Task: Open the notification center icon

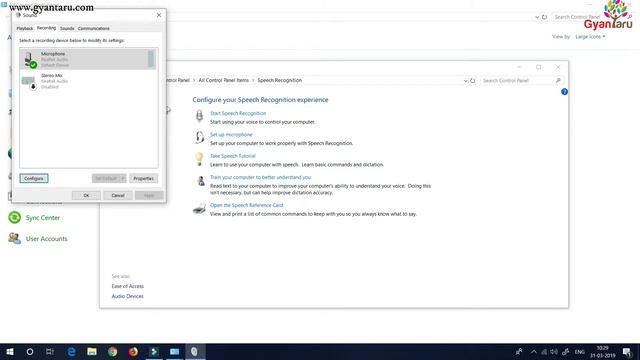Action: (x=627, y=352)
